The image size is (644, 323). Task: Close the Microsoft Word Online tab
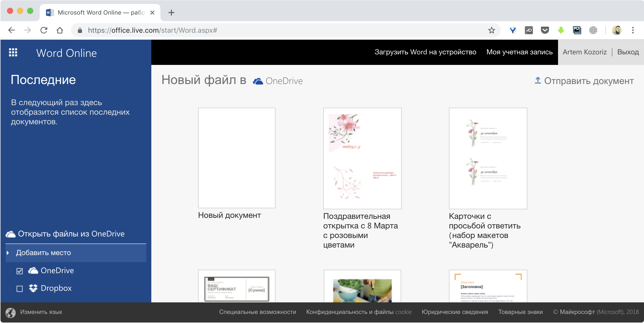tap(152, 13)
